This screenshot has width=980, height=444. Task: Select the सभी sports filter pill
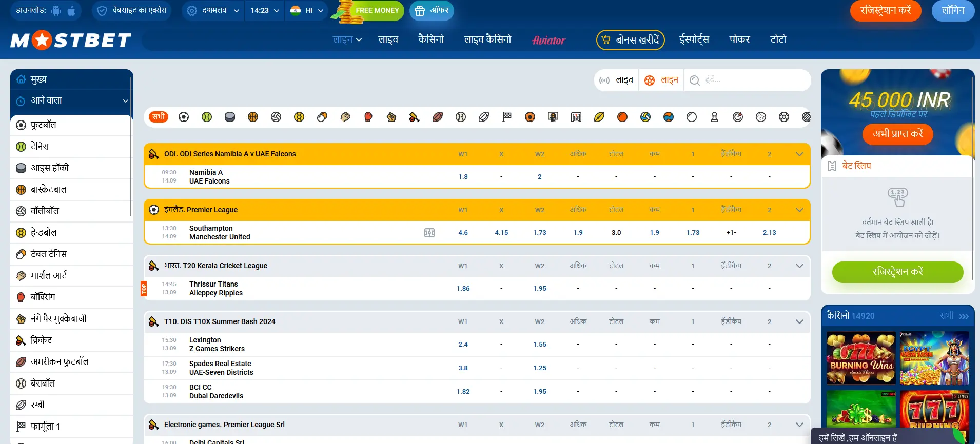click(159, 117)
